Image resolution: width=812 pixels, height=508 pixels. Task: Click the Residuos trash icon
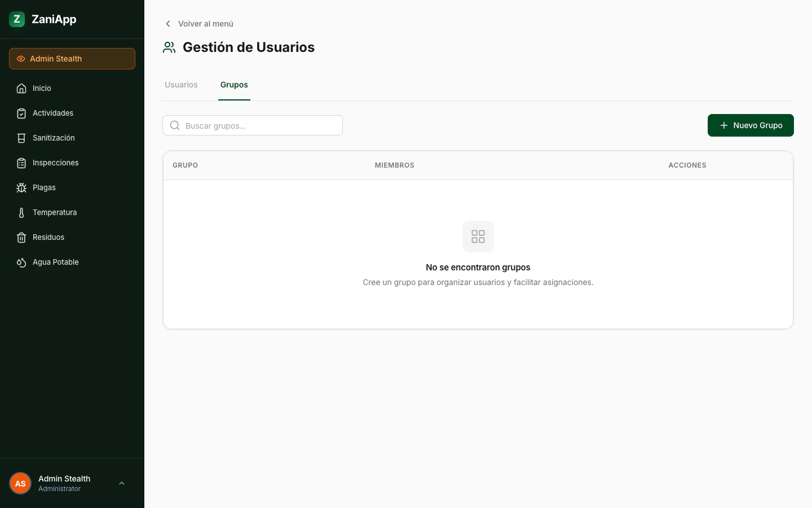point(21,237)
